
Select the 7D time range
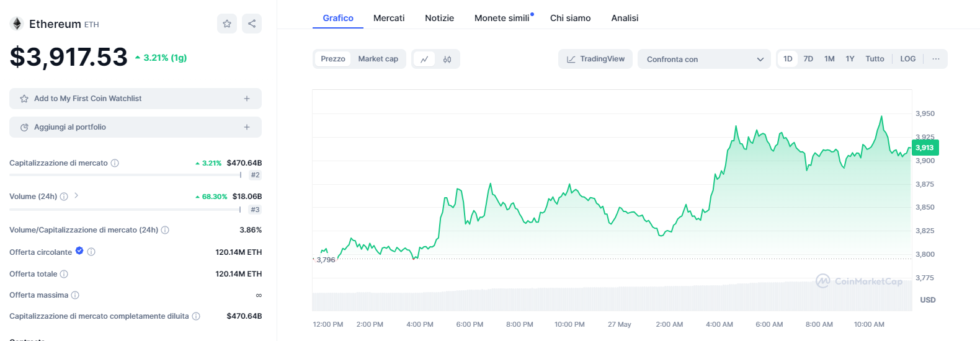(808, 59)
